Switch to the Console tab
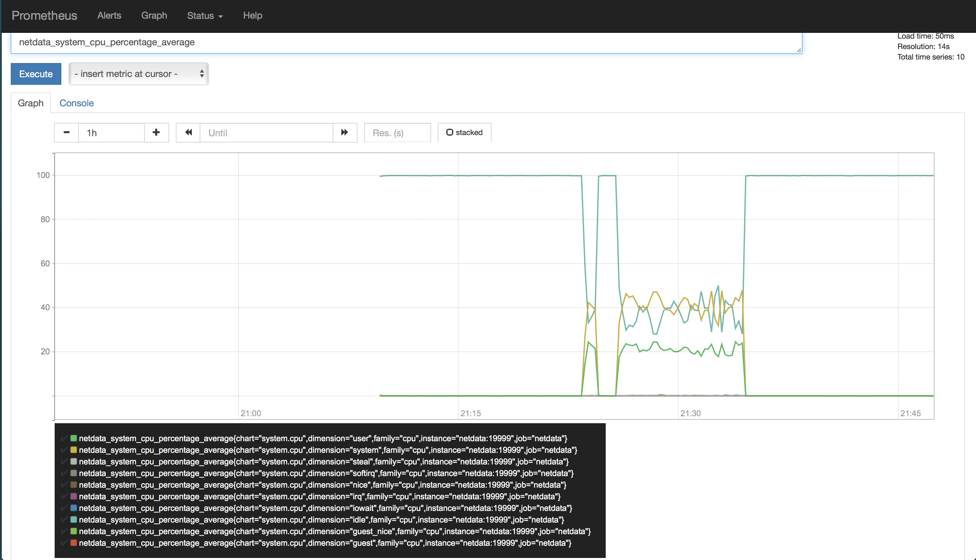This screenshot has width=976, height=560. [77, 103]
